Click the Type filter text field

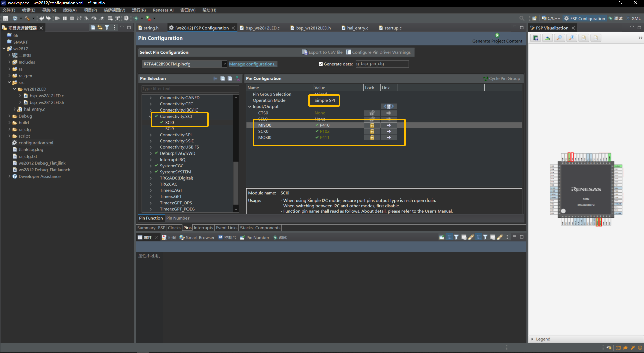click(x=190, y=89)
